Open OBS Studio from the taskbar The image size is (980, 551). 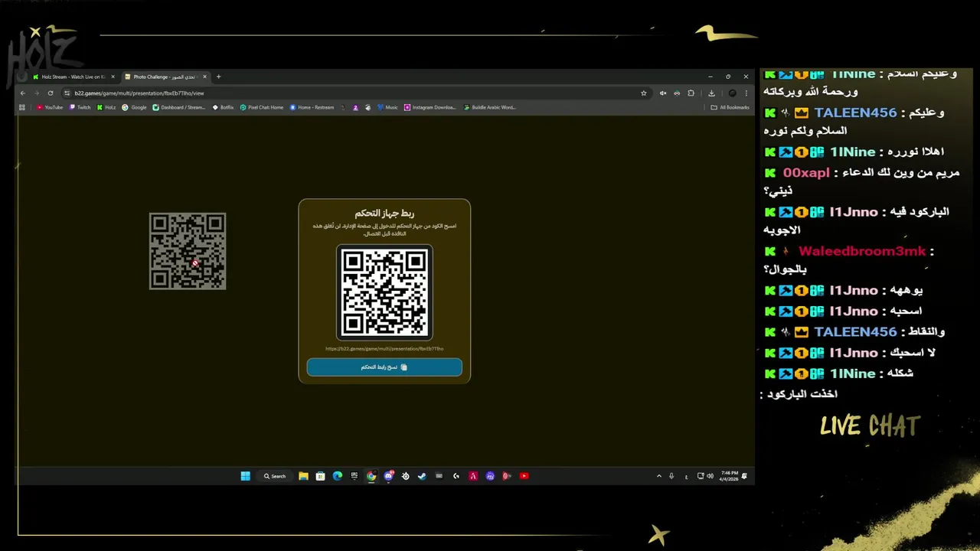[405, 476]
